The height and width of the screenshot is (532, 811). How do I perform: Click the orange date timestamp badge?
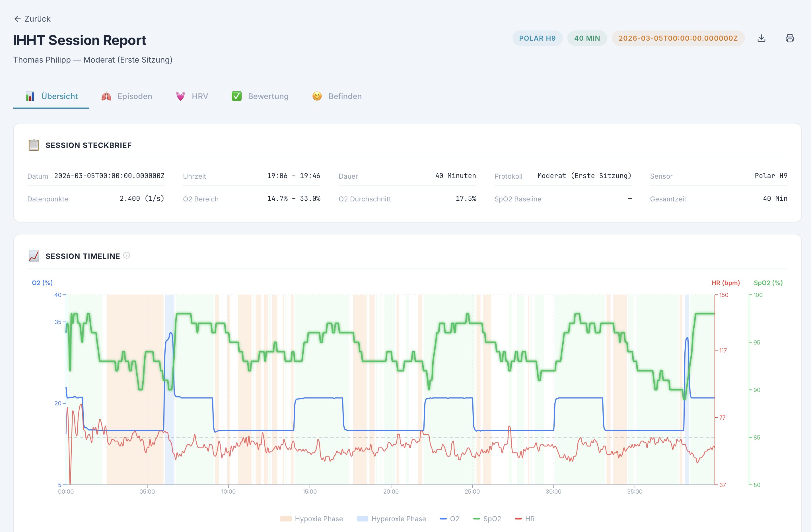(x=678, y=38)
